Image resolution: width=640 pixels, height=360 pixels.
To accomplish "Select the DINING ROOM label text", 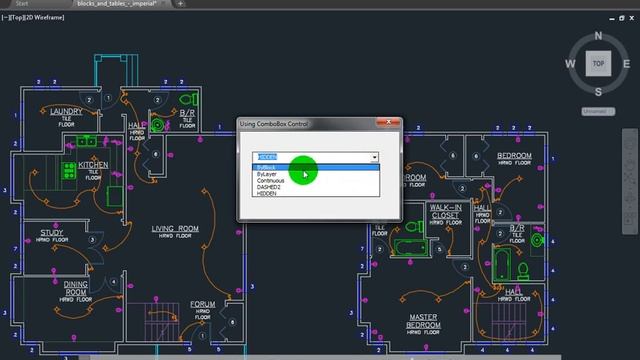I will [76, 288].
